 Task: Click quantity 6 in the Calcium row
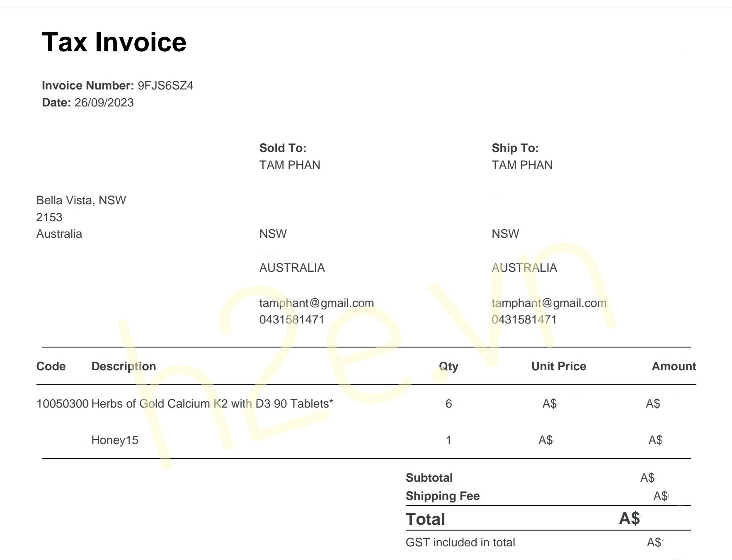click(448, 404)
